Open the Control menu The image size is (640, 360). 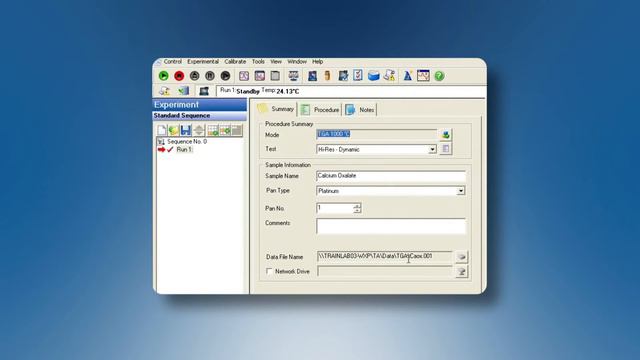[x=173, y=62]
